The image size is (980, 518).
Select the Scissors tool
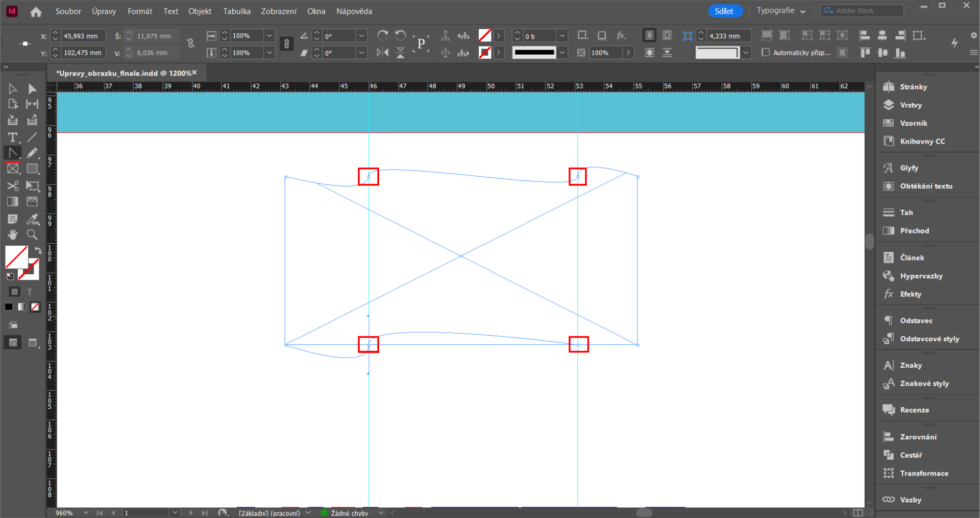12,186
